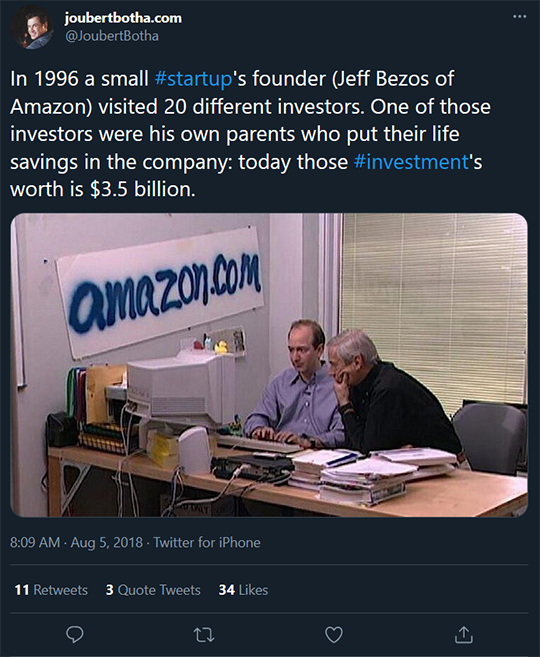Open the joubertbotha.com display name
540x657 pixels.
click(x=123, y=18)
